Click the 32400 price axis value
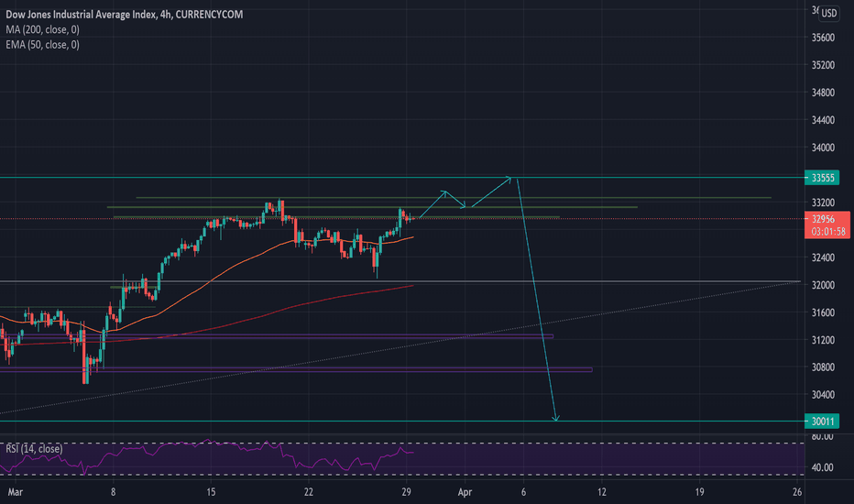854x504 pixels. tap(823, 257)
